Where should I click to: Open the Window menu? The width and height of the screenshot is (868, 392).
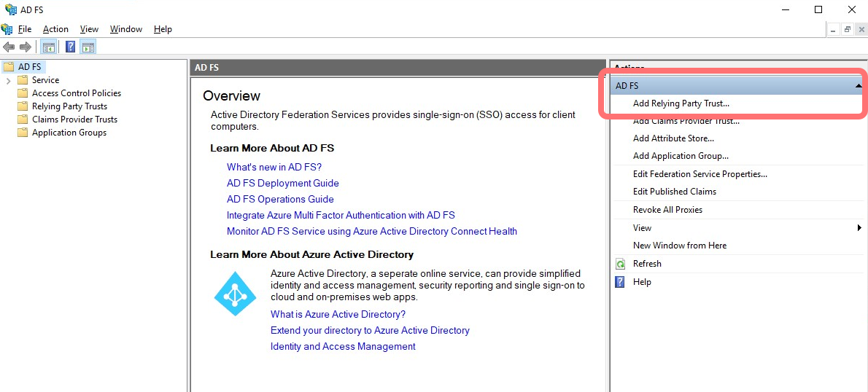(125, 29)
